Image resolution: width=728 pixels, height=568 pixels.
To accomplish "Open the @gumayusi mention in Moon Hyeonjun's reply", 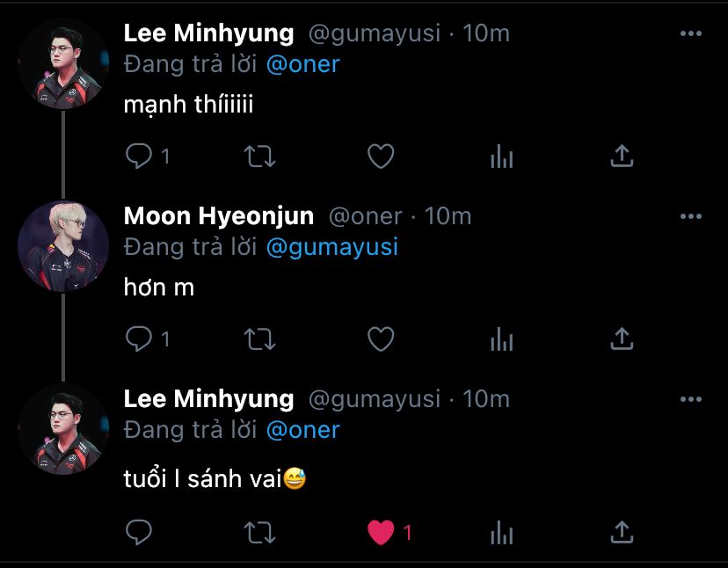I will 331,247.
